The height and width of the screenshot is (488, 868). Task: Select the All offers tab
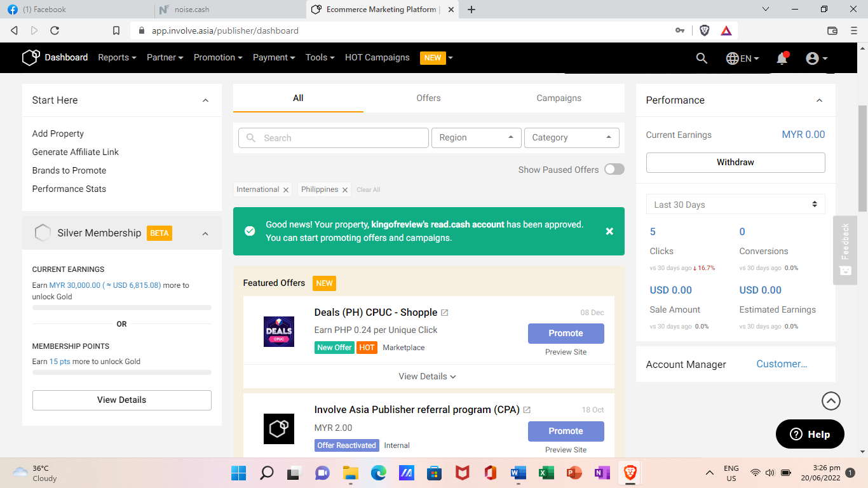pyautogui.click(x=298, y=98)
